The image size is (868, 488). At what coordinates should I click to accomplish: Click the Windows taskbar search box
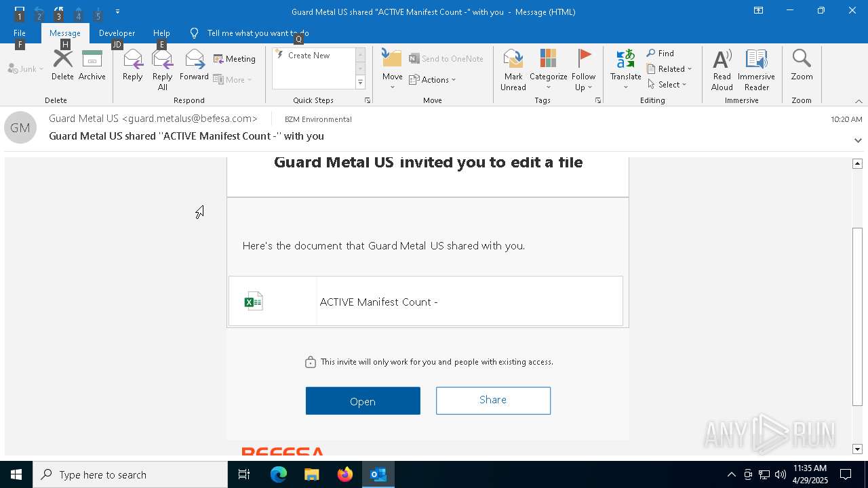point(130,474)
